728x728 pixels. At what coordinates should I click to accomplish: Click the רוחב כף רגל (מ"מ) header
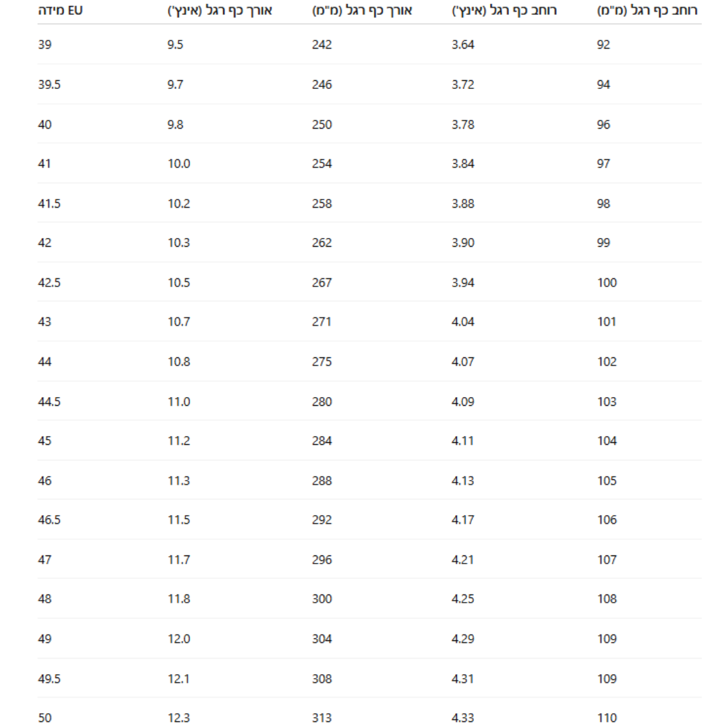pos(647,11)
